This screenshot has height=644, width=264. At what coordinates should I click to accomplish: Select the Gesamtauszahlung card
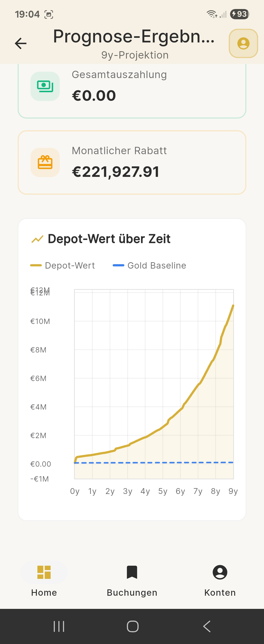pyautogui.click(x=132, y=90)
